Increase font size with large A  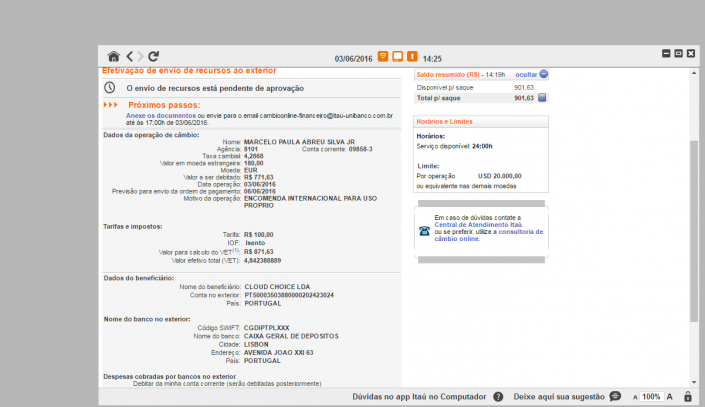point(672,397)
